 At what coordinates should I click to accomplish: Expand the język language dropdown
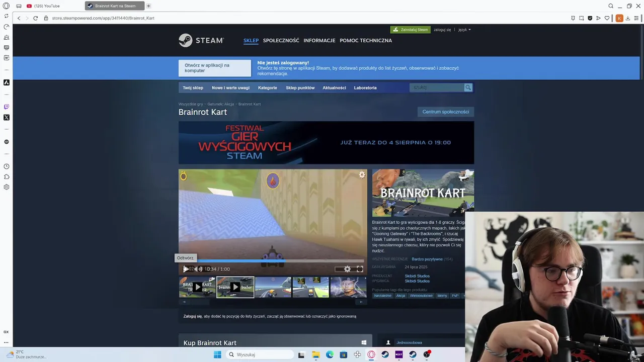[x=464, y=30]
